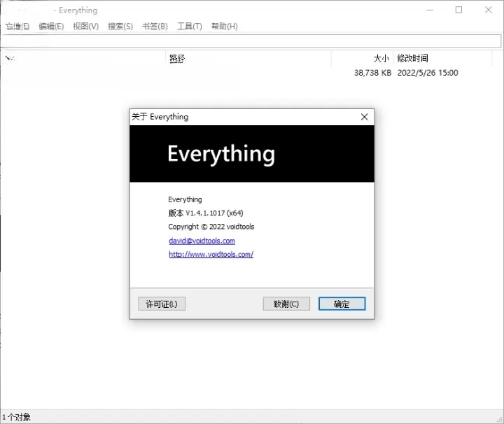Click the 致谢(C) button

pyautogui.click(x=286, y=304)
